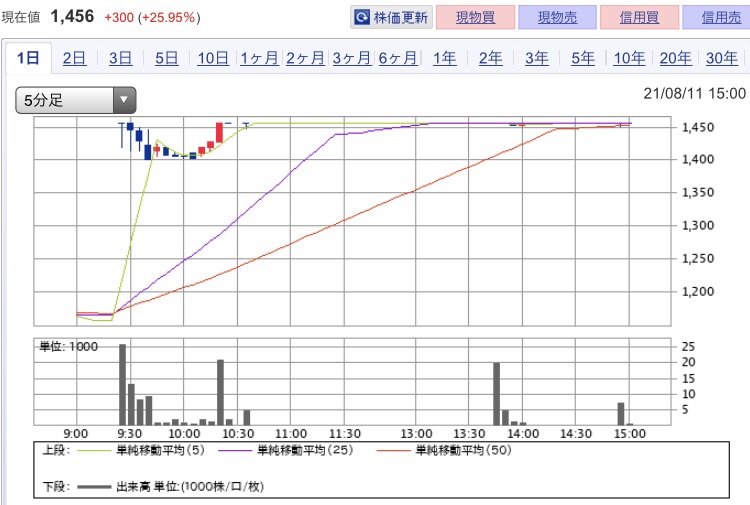Open the 現物買 order link
This screenshot has height=505, width=750.
475,18
